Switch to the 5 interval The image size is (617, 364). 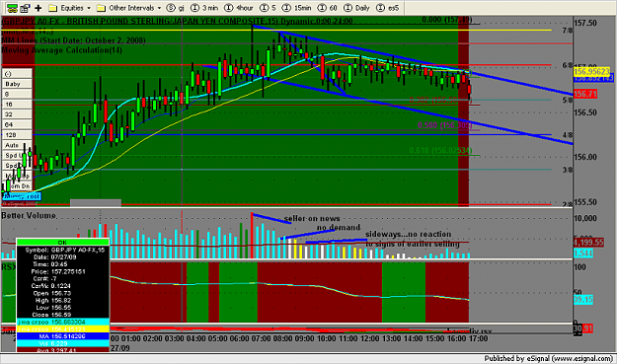[x=268, y=8]
